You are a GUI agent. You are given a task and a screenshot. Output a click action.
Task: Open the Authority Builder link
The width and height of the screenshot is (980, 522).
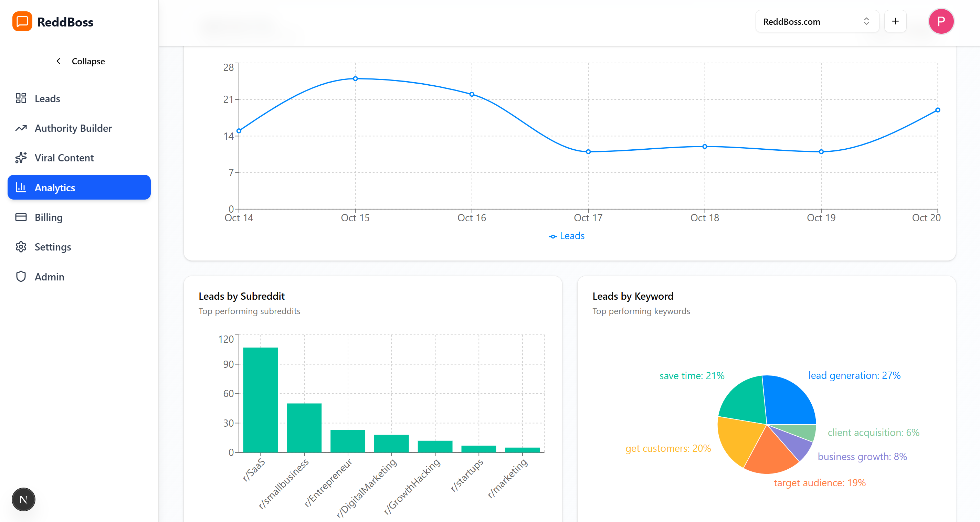(73, 128)
